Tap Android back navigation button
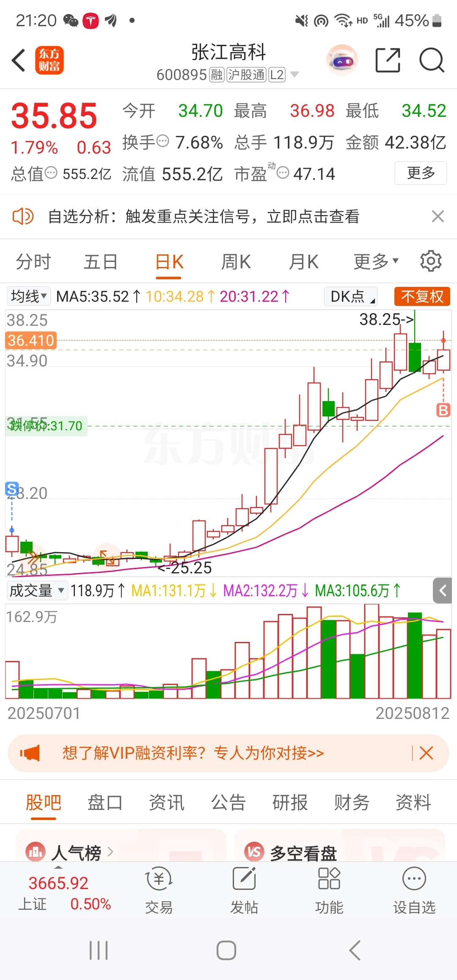 coord(355,950)
